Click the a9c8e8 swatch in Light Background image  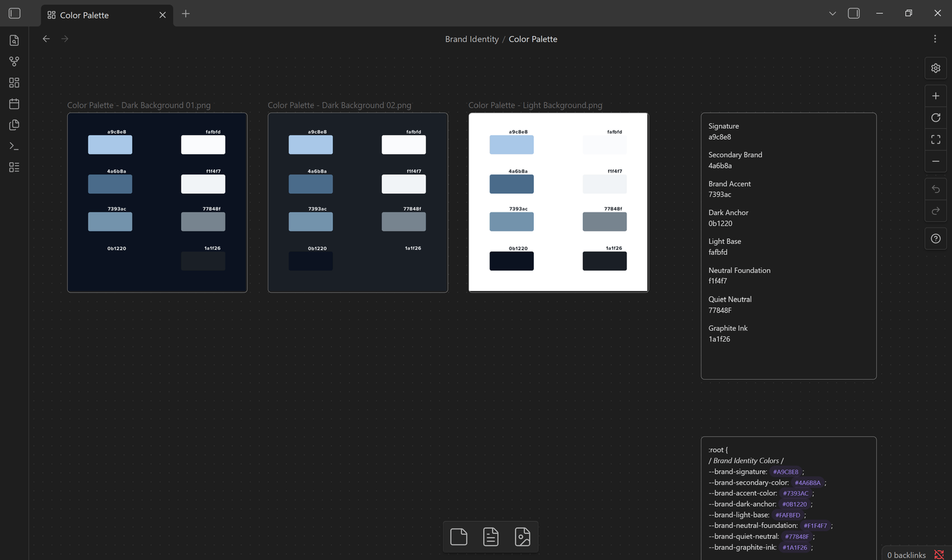coord(512,145)
